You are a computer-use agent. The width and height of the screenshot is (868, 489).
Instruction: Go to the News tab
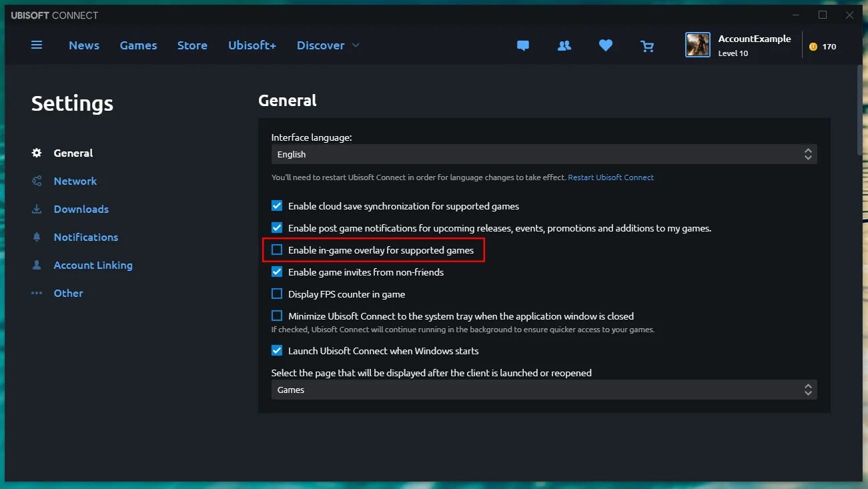84,45
